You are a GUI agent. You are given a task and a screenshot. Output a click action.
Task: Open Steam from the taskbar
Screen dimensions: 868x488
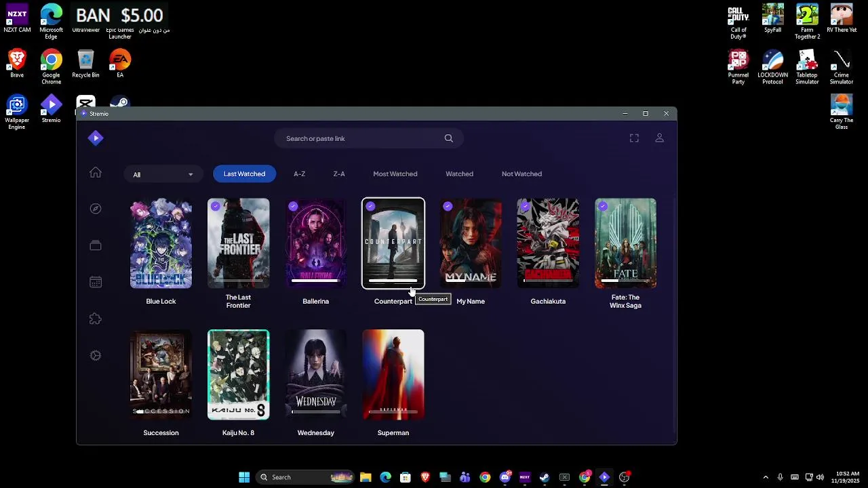point(545,477)
